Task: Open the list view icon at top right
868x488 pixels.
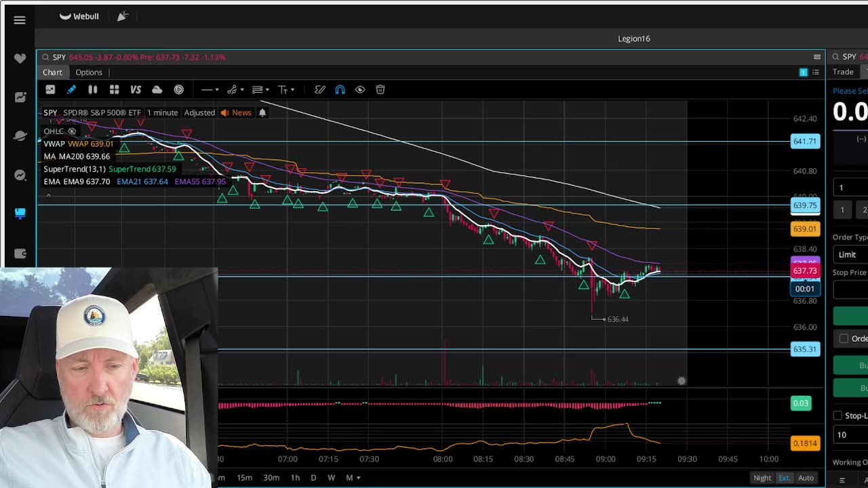Action: pyautogui.click(x=816, y=72)
